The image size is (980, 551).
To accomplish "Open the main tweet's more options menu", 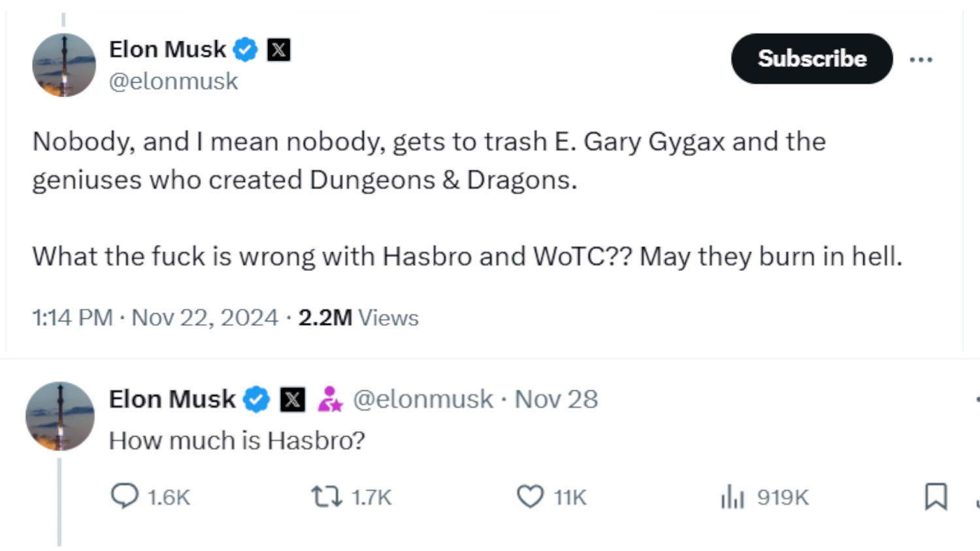I will click(x=921, y=59).
